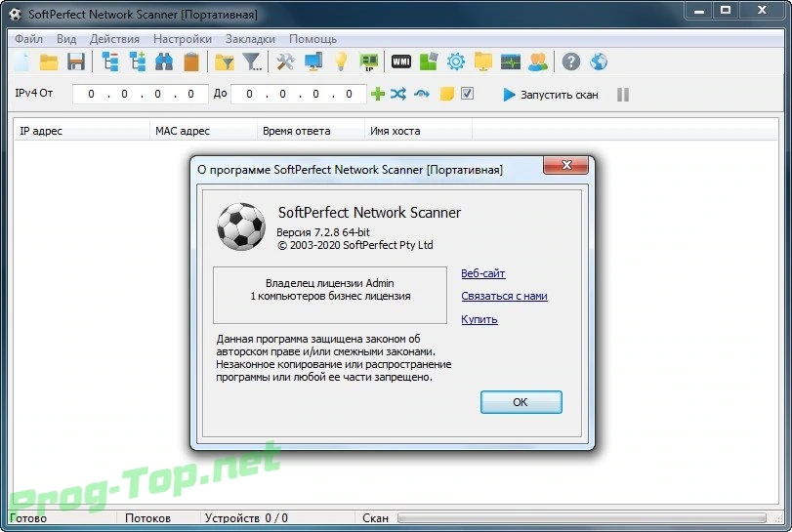The image size is (792, 532).
Task: Sort by MAC адрес column header
Action: [x=203, y=131]
